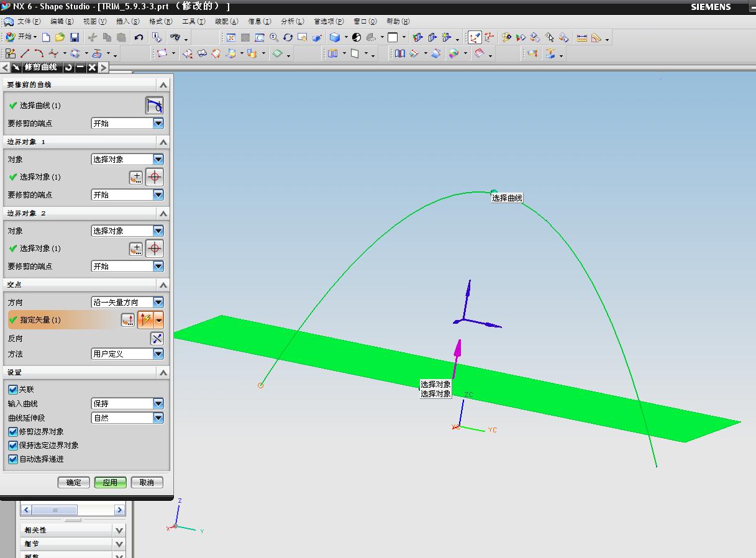Open the 分析(L) menu
This screenshot has height=558, width=756.
click(x=292, y=22)
